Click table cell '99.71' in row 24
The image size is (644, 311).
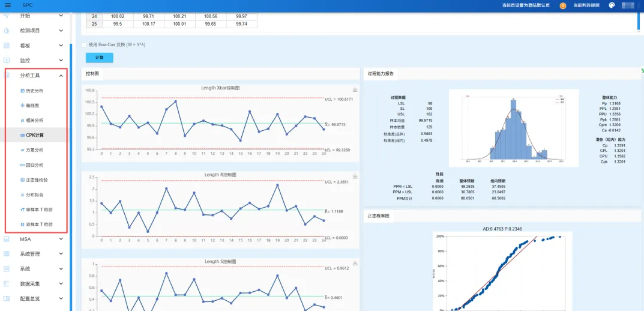point(148,16)
